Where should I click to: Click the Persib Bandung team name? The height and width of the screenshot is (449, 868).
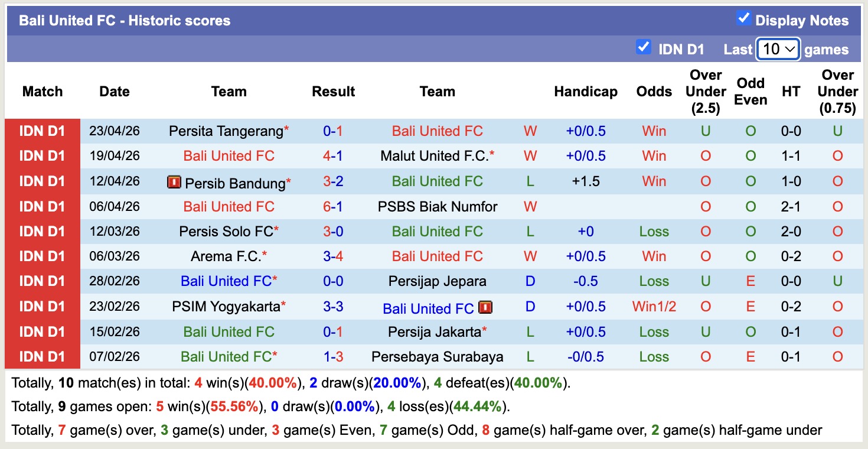tap(234, 183)
